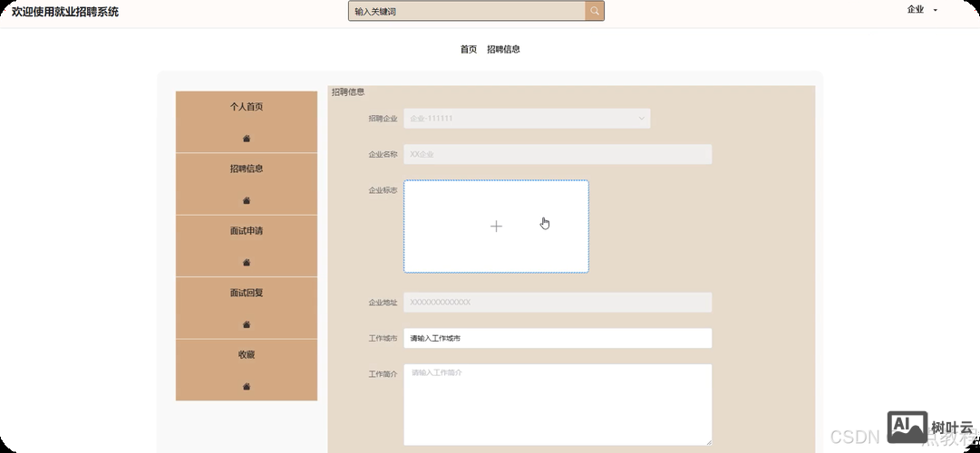980x453 pixels.
Task: Click home icon under 收藏
Action: click(247, 387)
